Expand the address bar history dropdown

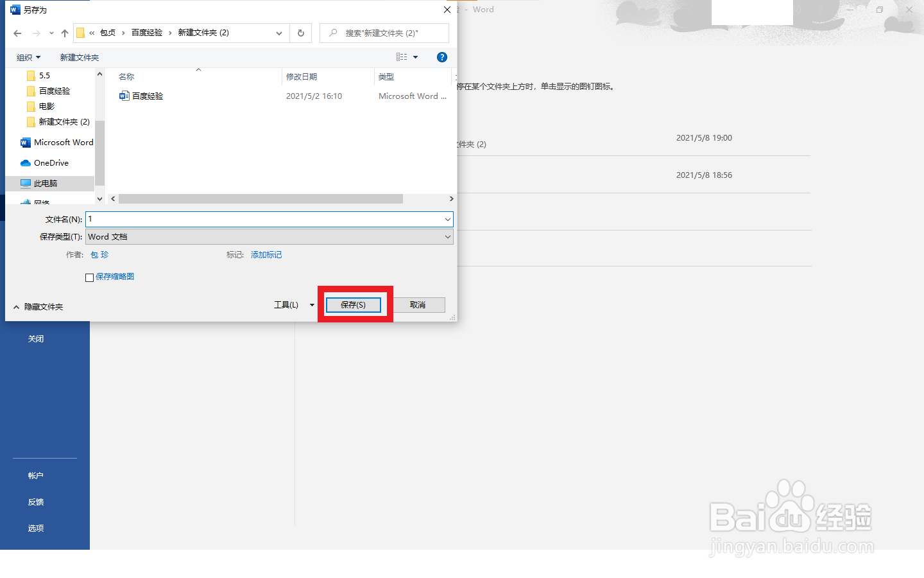(279, 33)
